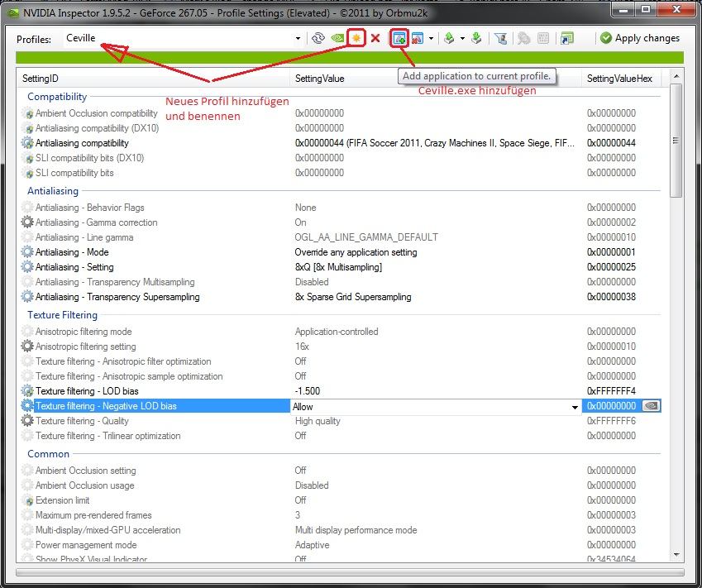Open the Negative LOD bias value dropdown arrow
The height and width of the screenshot is (588, 702).
[x=575, y=407]
